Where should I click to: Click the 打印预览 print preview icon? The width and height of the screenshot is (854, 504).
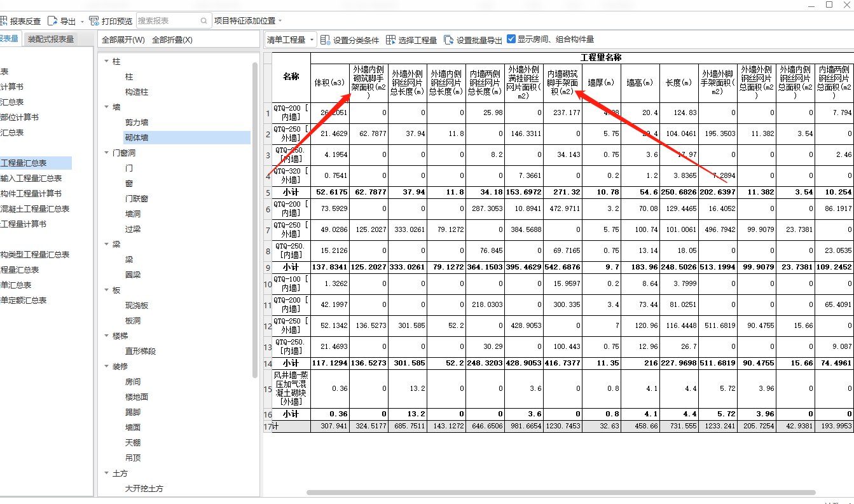[x=94, y=21]
